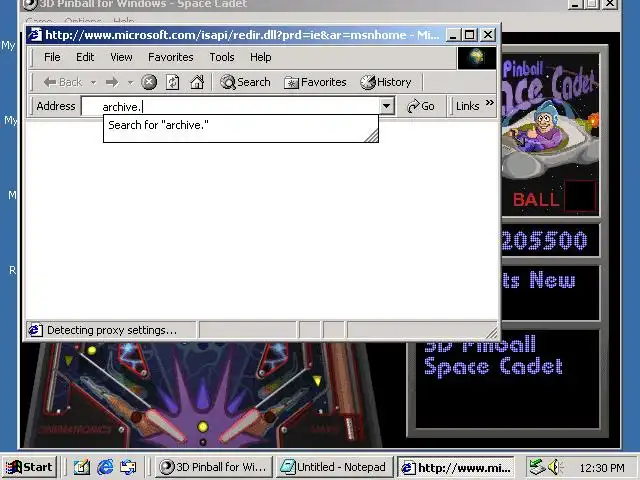Screen dimensions: 640x480
Task: Refresh the page with the Refresh icon
Action: coord(173,82)
